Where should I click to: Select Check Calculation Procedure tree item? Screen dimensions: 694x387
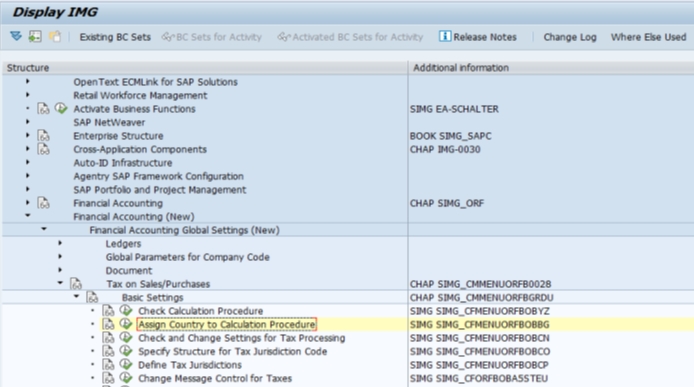pos(200,311)
